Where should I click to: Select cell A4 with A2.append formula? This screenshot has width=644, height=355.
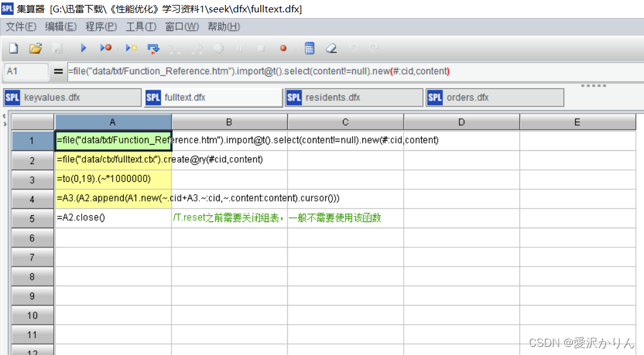[113, 199]
